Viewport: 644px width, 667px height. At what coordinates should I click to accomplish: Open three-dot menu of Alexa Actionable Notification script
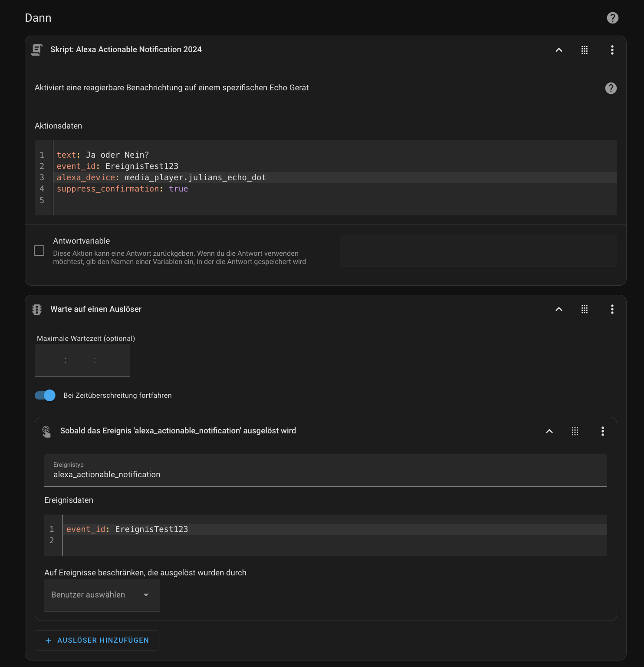612,50
